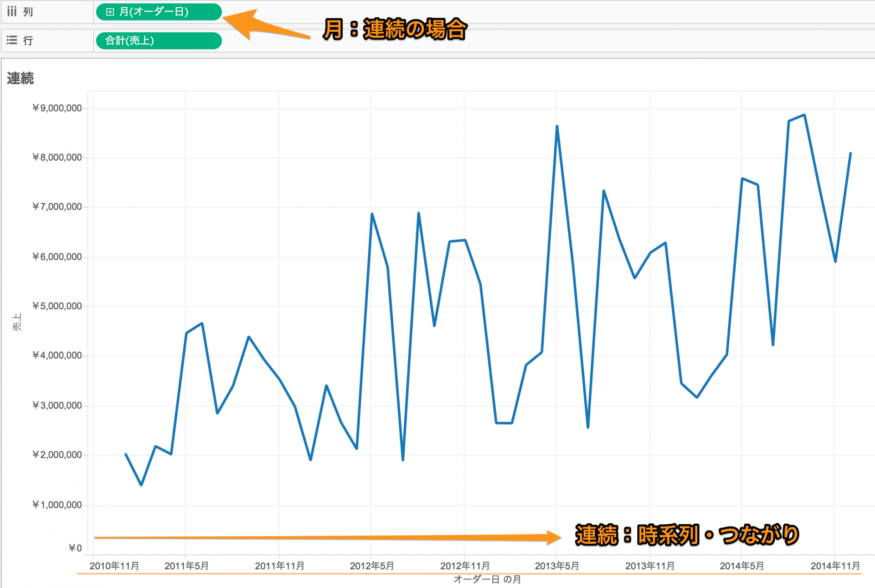
Task: Click the highest sales peak on the line
Action: coord(804,115)
